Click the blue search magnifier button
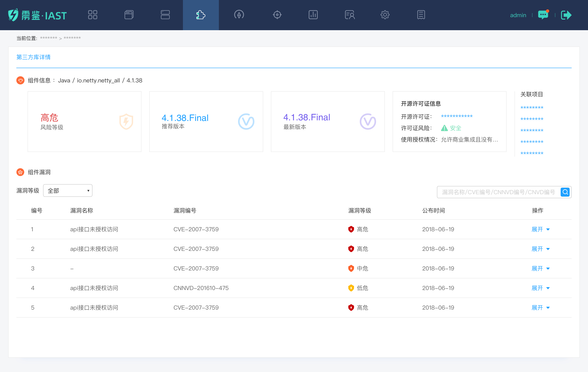The image size is (588, 372). click(x=565, y=192)
